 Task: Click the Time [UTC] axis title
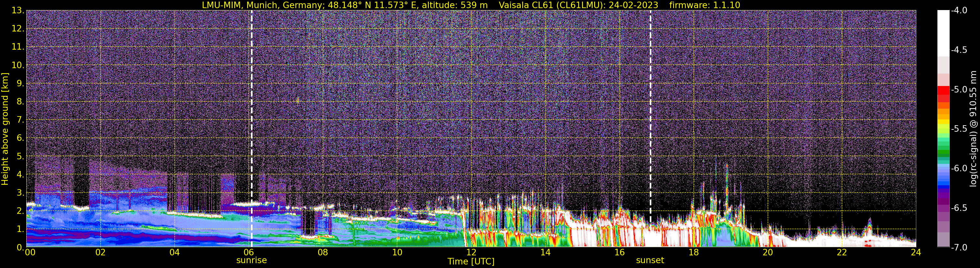471,262
